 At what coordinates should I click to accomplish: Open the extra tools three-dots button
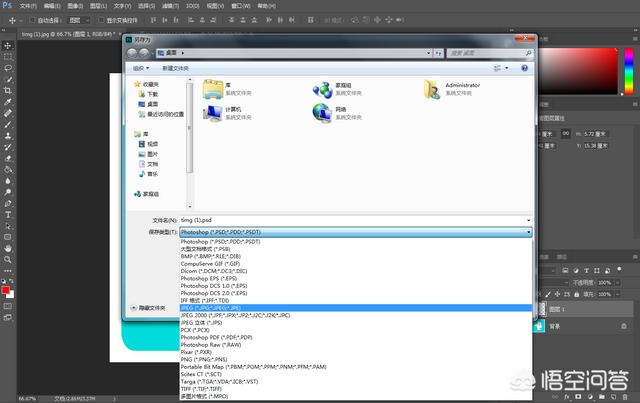tap(8, 271)
